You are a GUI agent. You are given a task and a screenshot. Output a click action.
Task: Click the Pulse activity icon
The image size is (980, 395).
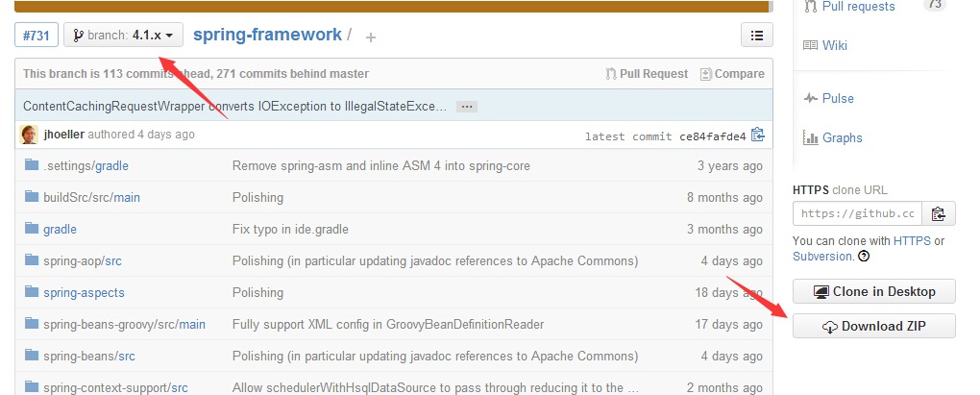point(811,98)
